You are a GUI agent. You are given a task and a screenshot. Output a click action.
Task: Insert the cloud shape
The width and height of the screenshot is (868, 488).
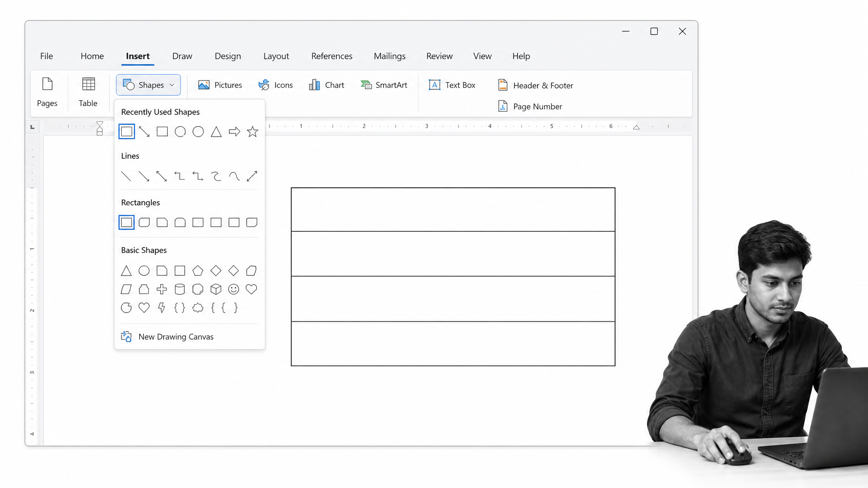click(198, 308)
